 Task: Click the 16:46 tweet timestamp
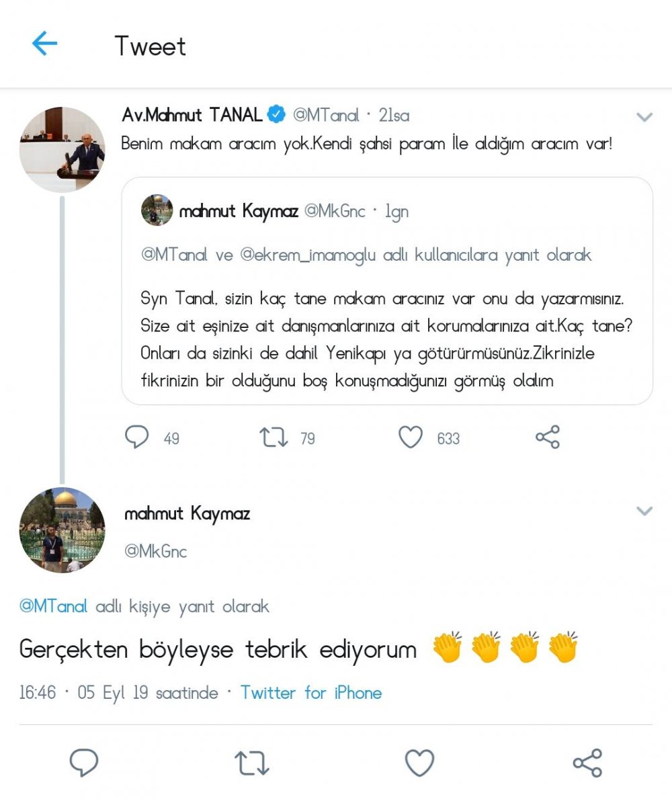click(x=37, y=693)
